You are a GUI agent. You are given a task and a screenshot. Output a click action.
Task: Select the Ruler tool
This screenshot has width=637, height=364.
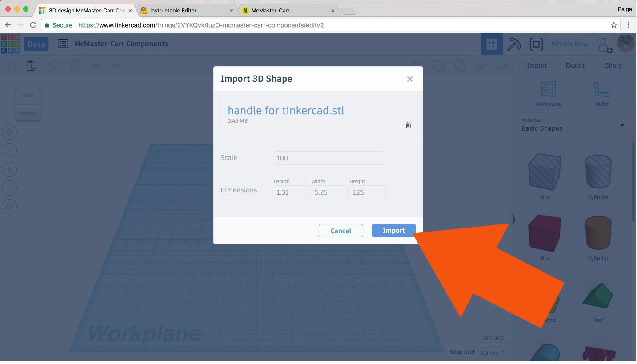(601, 94)
